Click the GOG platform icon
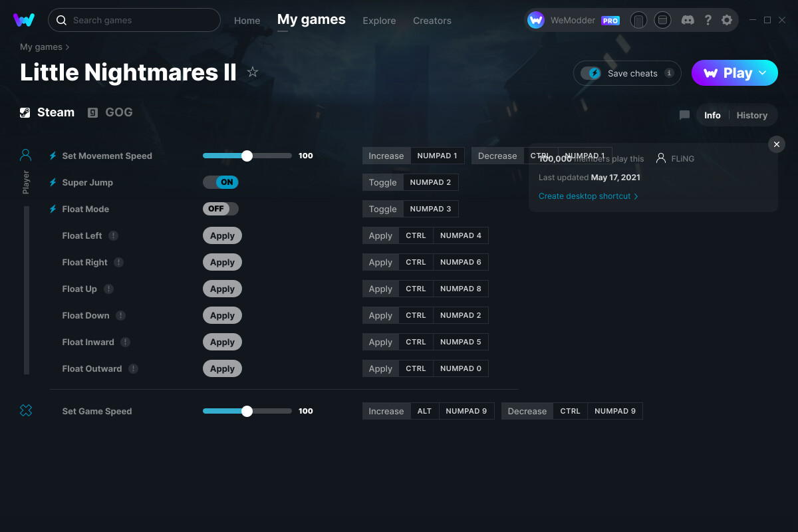 [93, 112]
